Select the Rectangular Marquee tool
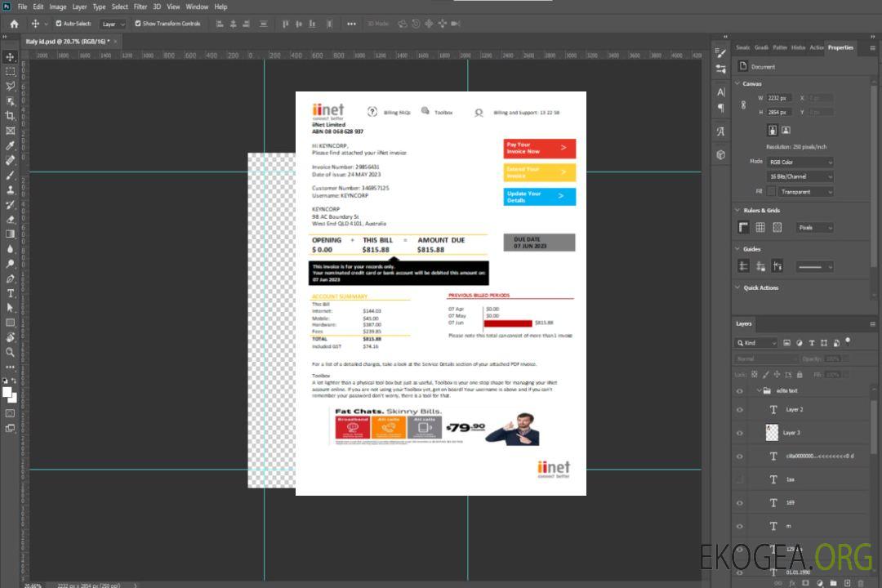 click(11, 71)
